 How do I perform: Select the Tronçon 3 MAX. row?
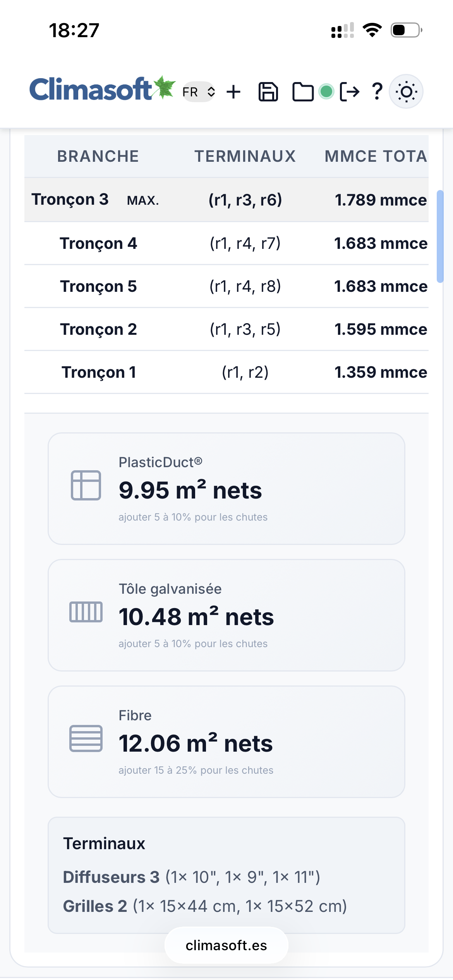coord(226,200)
